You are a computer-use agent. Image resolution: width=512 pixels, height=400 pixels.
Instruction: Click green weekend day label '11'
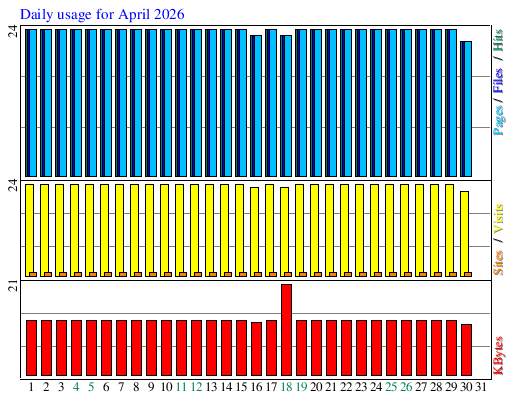181,387
